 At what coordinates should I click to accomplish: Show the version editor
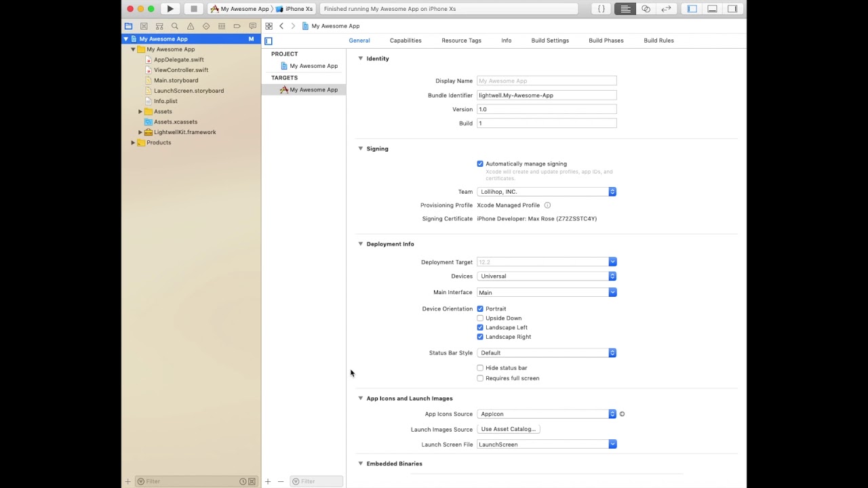(x=666, y=9)
